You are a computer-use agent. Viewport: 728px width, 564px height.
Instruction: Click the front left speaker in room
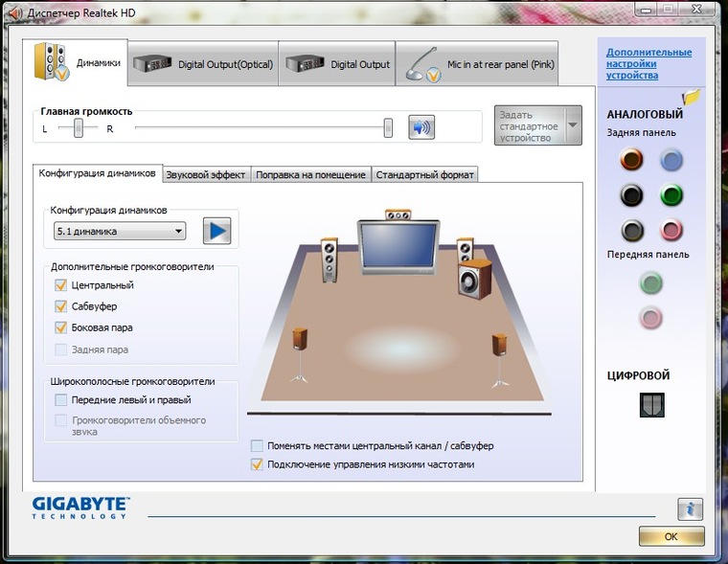[x=330, y=260]
